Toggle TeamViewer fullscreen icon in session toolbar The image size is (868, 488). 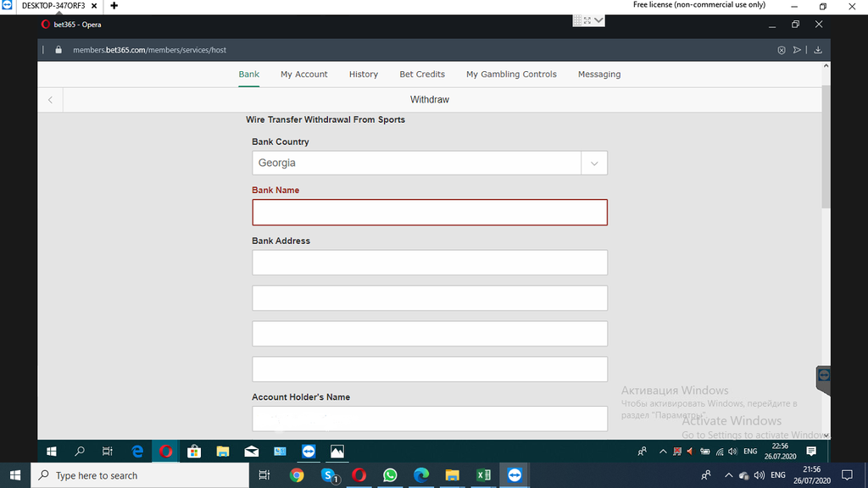click(x=587, y=20)
